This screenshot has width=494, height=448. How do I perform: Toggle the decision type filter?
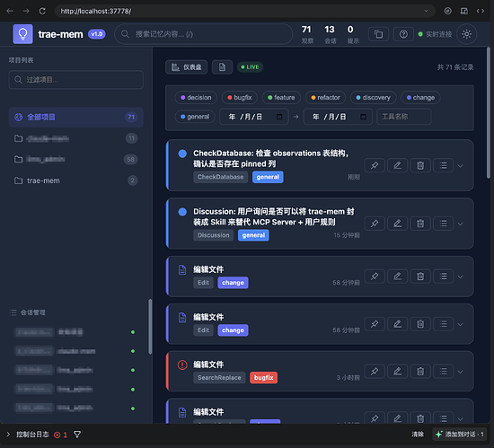tap(196, 98)
